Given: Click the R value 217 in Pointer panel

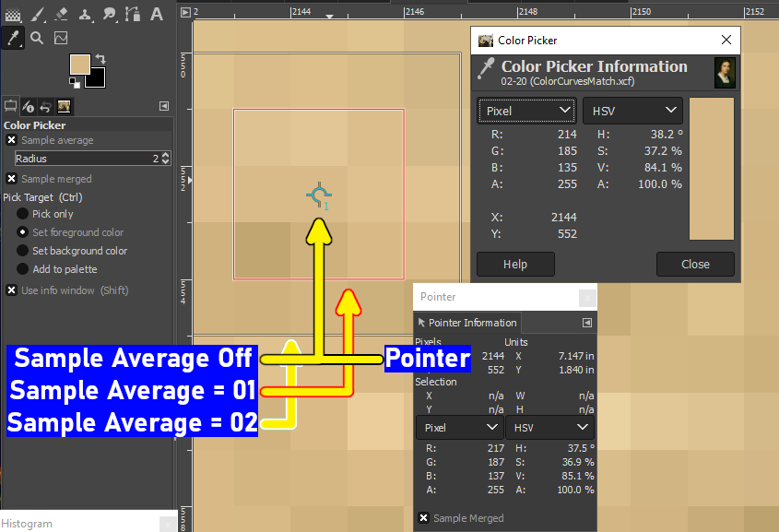Looking at the screenshot, I should pyautogui.click(x=496, y=448).
